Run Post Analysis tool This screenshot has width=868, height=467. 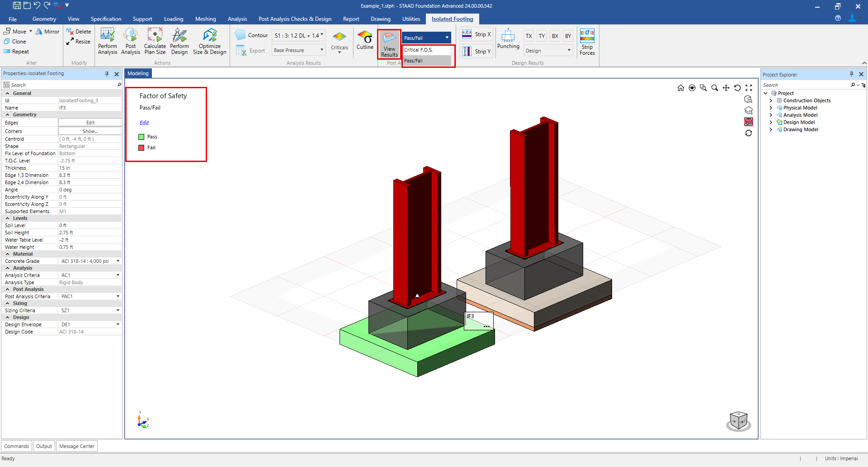[x=131, y=41]
